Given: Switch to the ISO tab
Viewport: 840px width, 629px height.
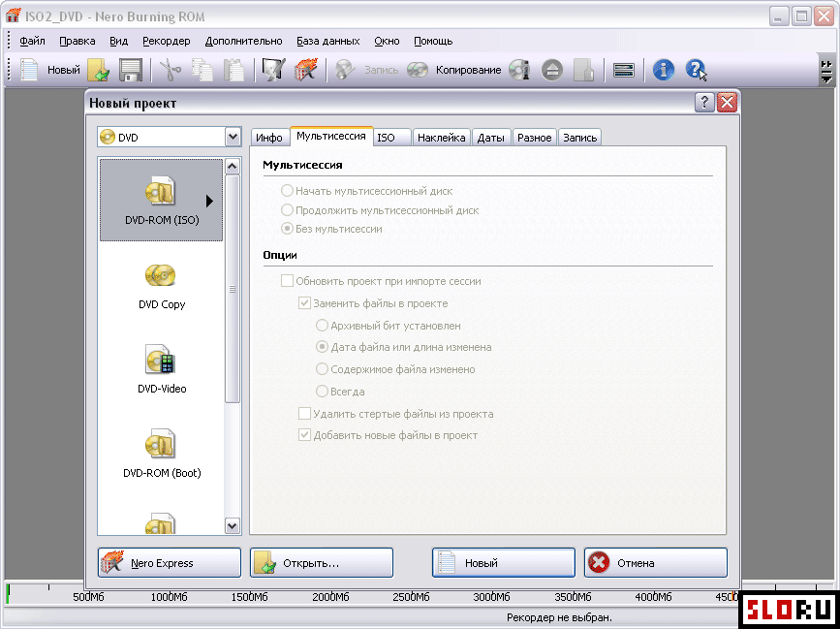Looking at the screenshot, I should pyautogui.click(x=391, y=138).
